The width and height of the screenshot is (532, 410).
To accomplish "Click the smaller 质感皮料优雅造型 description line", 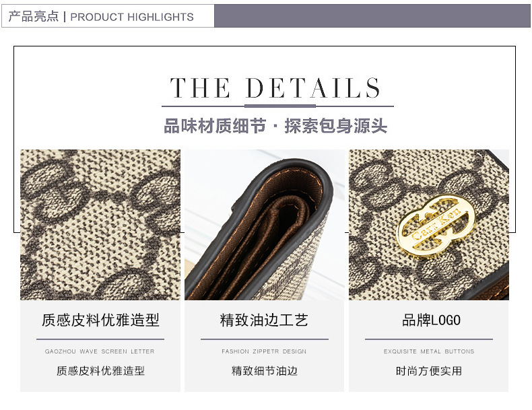I will [x=100, y=371].
